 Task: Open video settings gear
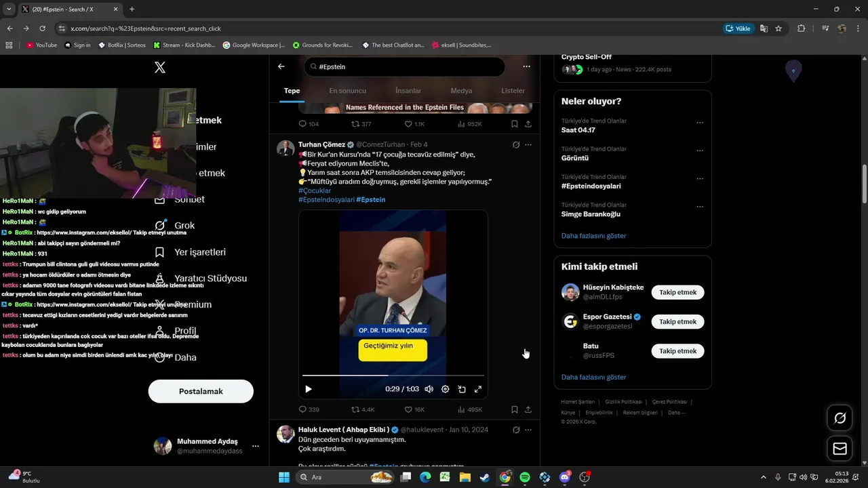click(446, 389)
